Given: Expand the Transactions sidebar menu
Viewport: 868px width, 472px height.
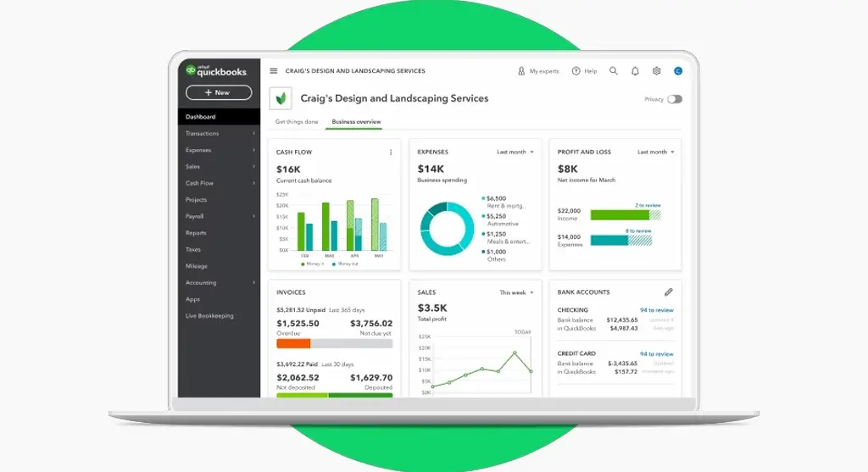Looking at the screenshot, I should tap(220, 133).
